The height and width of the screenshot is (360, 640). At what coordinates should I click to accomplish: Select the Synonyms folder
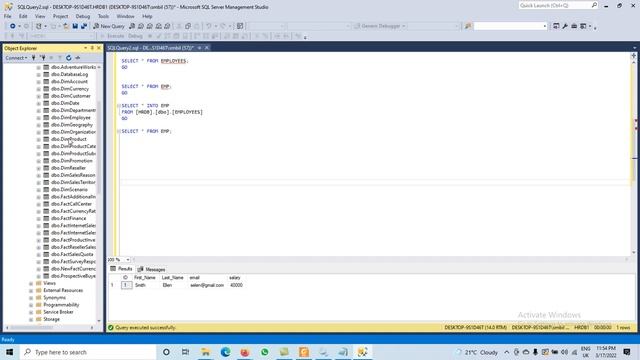pos(54,298)
